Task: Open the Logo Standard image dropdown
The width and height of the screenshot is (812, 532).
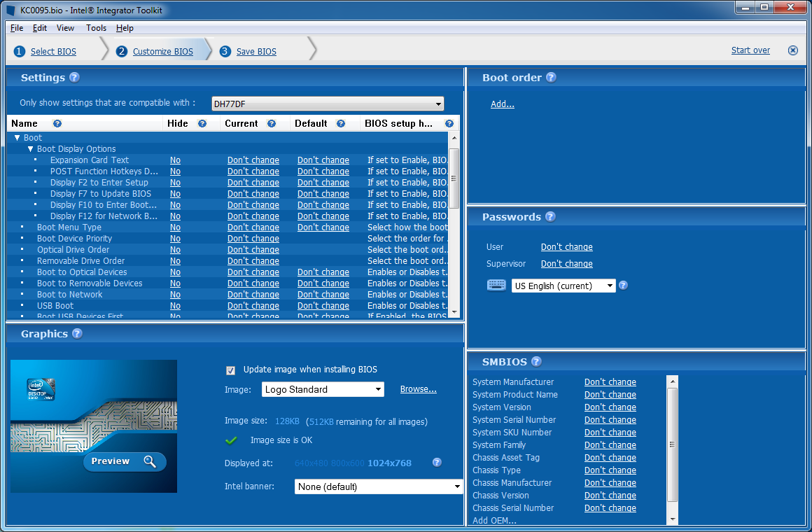Action: point(323,389)
